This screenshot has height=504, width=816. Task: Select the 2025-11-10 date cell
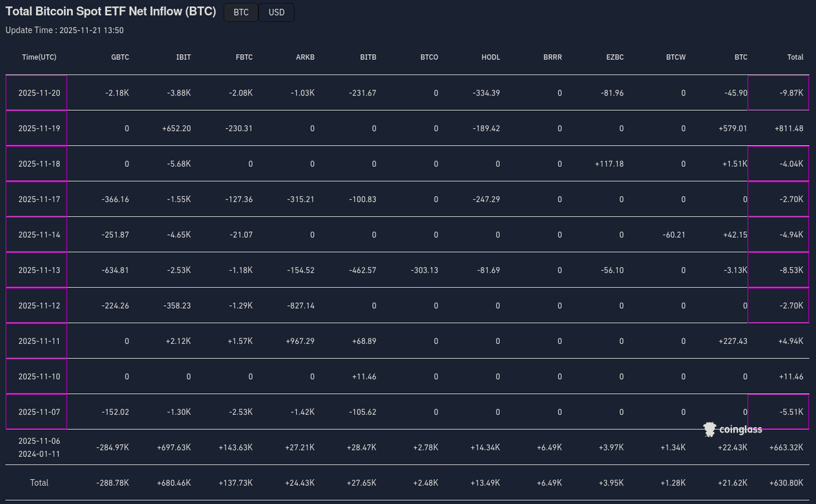36,377
